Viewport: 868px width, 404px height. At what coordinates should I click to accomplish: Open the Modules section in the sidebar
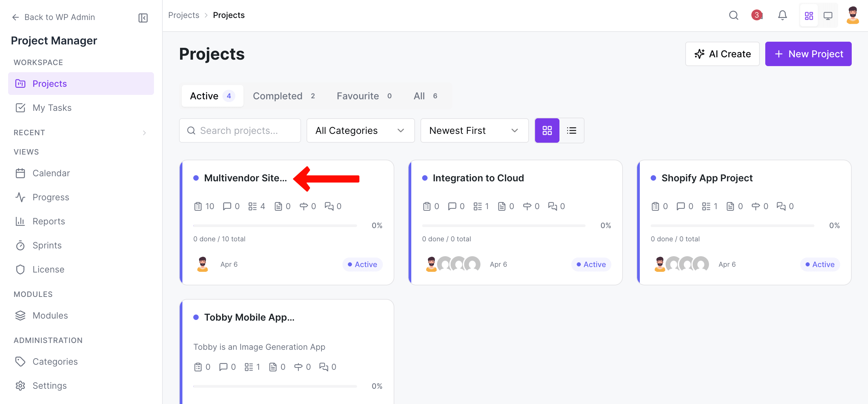[50, 315]
